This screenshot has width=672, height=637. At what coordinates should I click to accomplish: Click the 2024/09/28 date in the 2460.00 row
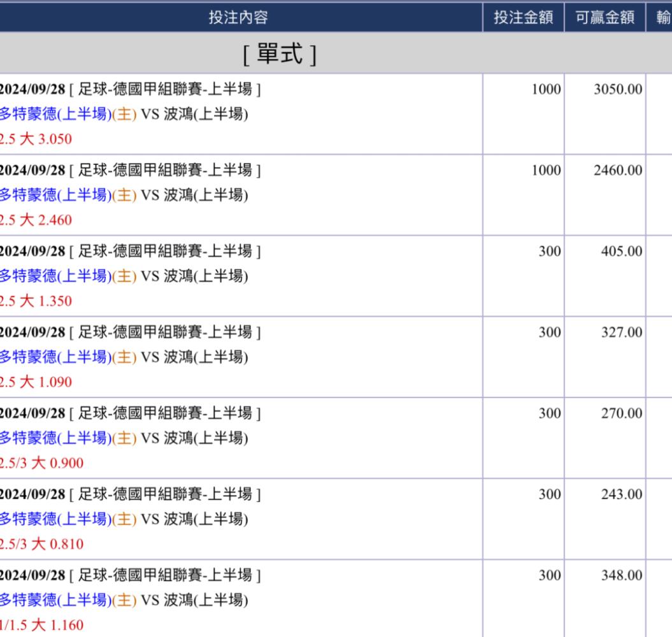click(x=32, y=170)
